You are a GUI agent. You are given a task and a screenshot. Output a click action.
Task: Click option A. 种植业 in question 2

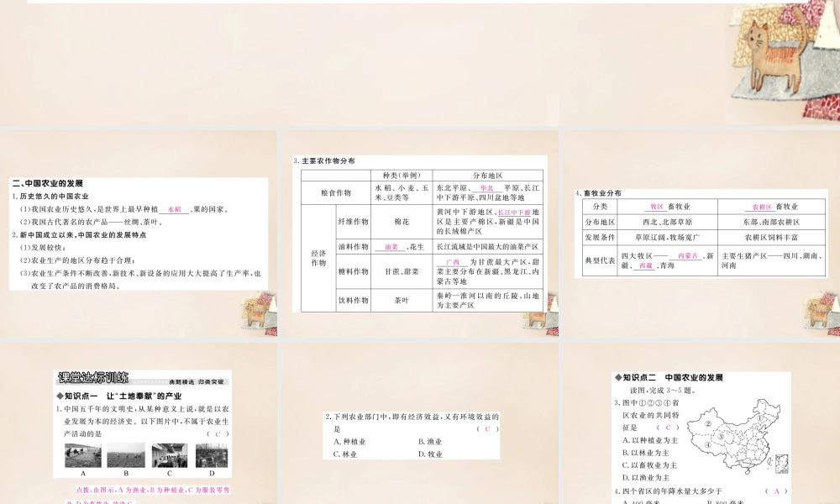[x=349, y=442]
